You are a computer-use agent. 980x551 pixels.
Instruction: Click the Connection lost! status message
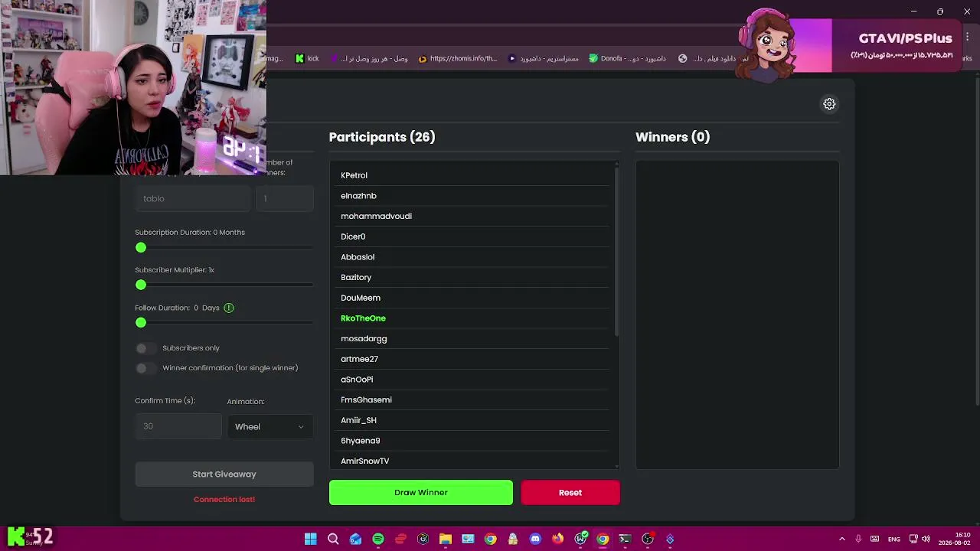224,500
